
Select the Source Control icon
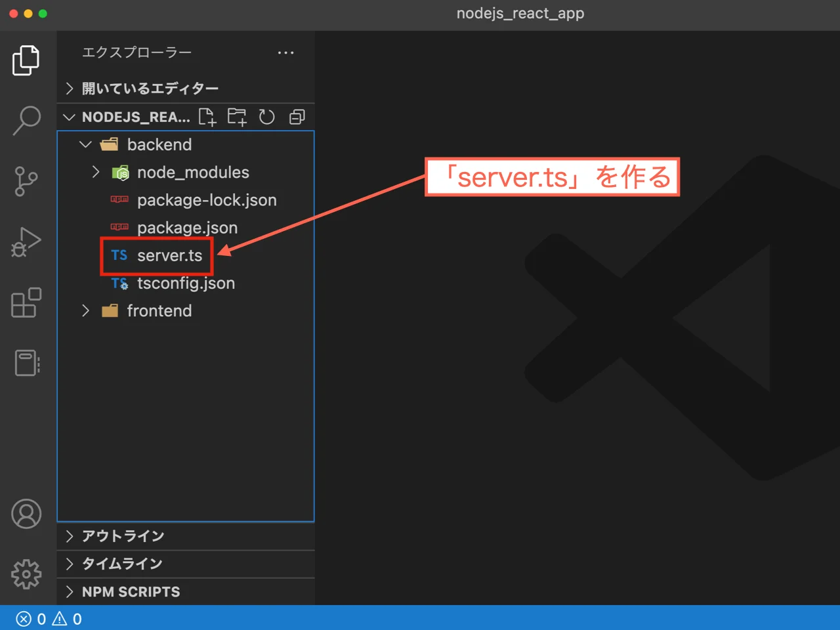tap(26, 182)
